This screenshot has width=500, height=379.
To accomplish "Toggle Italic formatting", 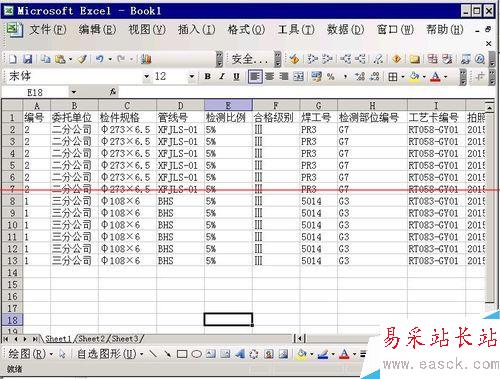I will point(222,77).
